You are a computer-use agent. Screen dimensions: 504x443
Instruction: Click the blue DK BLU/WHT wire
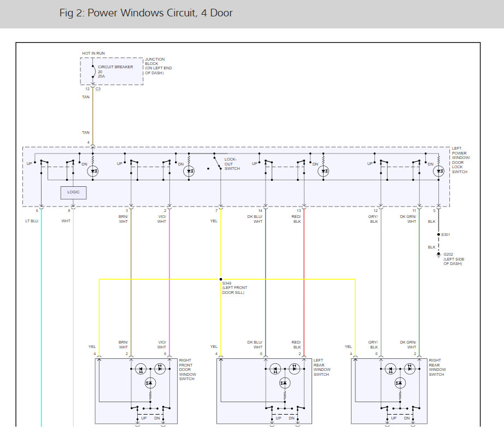tap(266, 283)
